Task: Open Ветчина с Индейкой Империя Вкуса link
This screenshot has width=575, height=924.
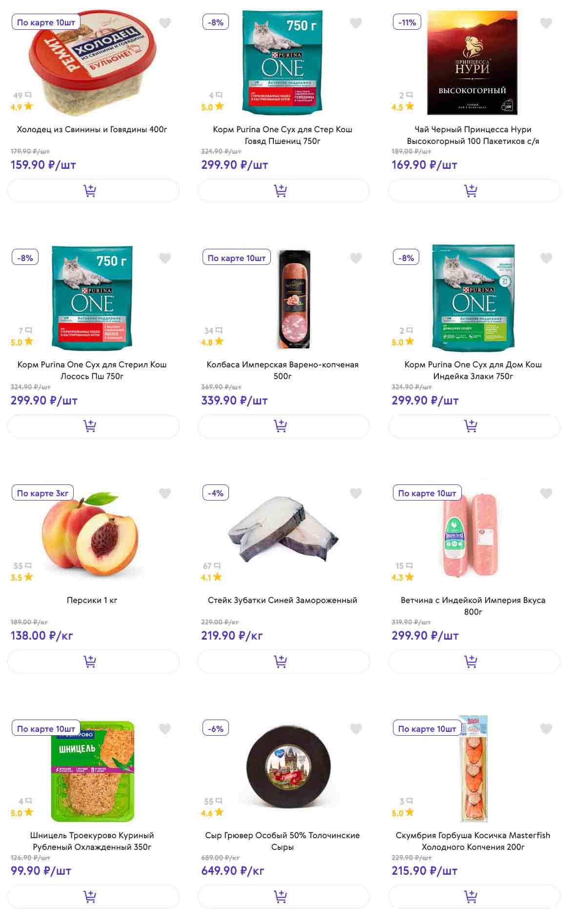Action: pyautogui.click(x=472, y=606)
